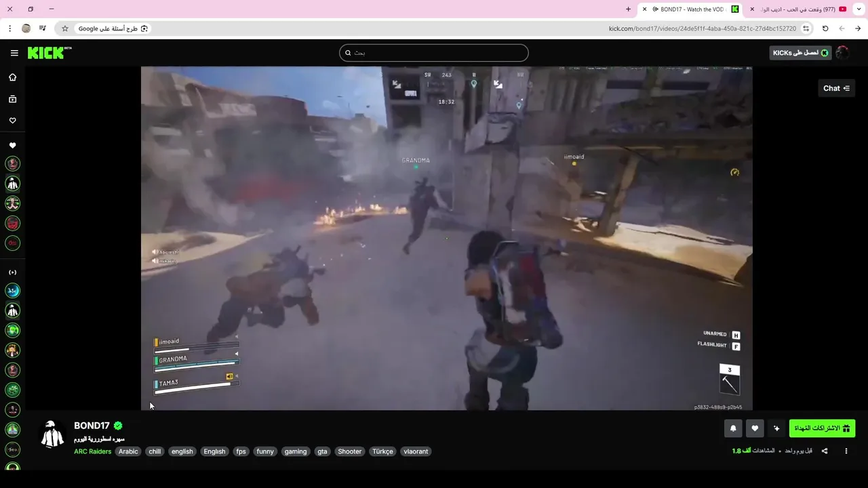Click the kick.com address bar URL
The image size is (868, 488).
coord(703,28)
